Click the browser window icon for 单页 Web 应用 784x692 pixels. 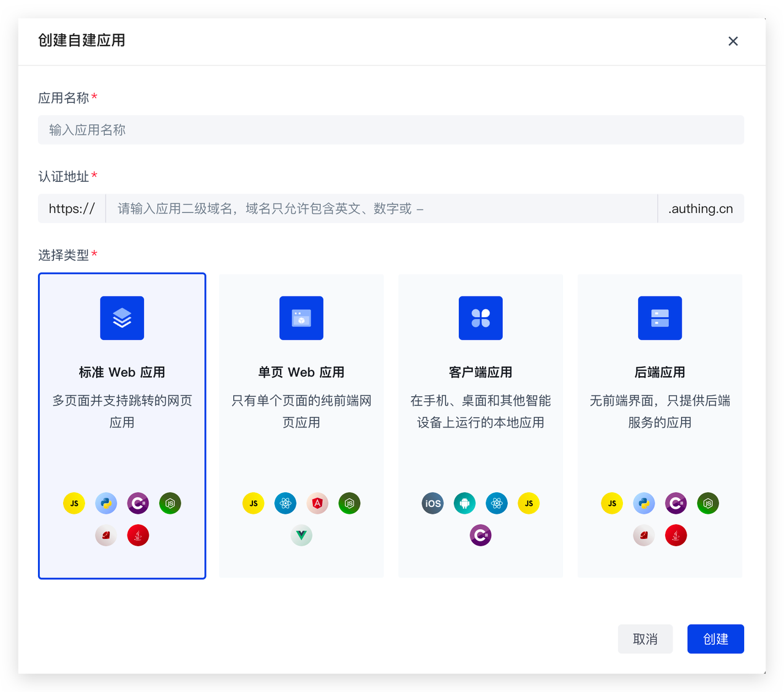click(301, 318)
